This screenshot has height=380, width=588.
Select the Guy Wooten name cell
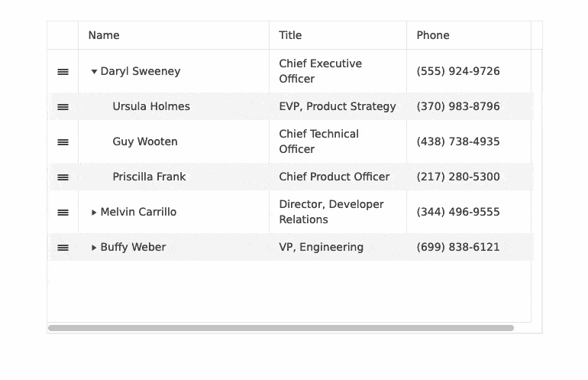(145, 142)
